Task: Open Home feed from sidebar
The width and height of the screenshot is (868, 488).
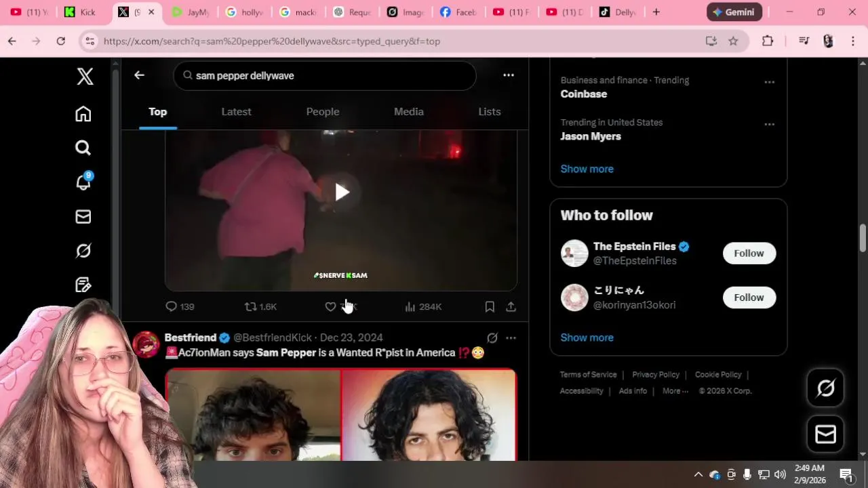Action: (83, 114)
